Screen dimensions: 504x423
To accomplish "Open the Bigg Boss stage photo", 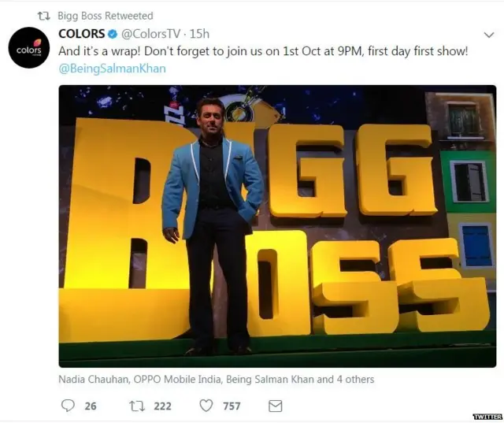I will pos(277,225).
